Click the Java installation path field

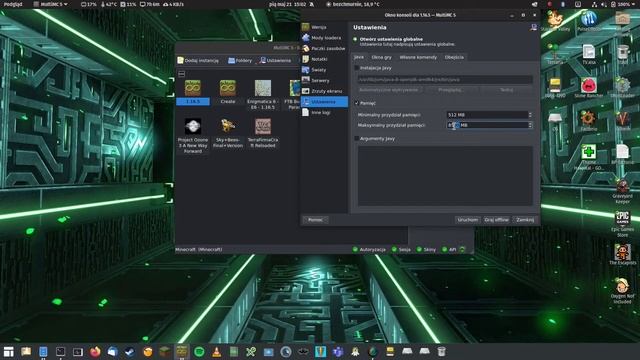point(445,80)
